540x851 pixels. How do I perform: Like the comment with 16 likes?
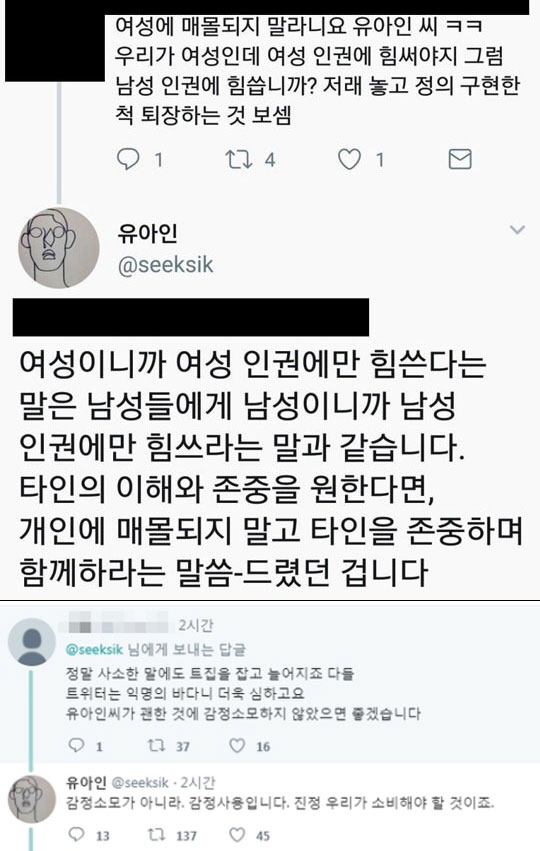(237, 745)
